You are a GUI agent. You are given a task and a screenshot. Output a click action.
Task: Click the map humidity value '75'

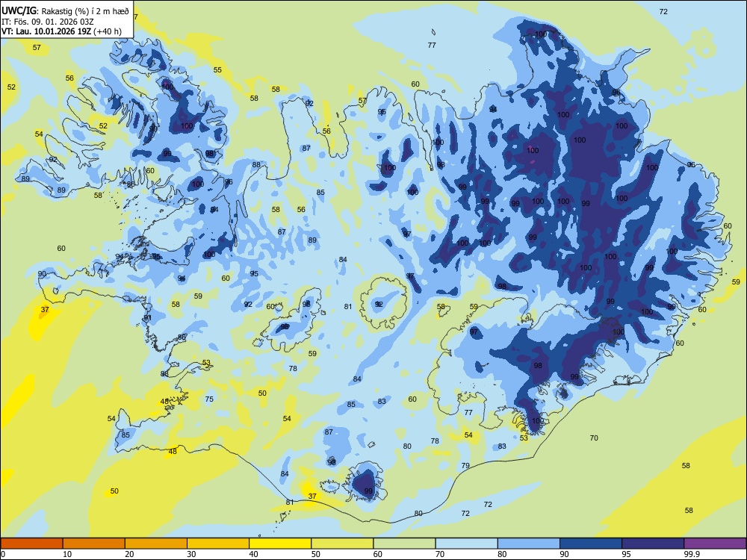[x=209, y=399]
